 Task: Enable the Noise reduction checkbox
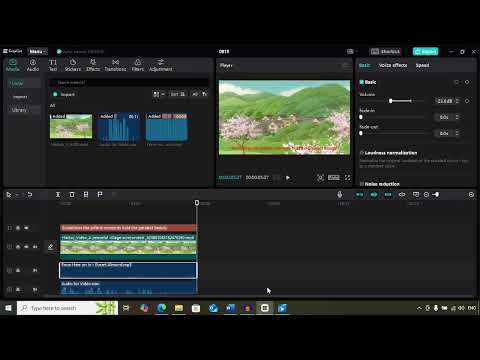point(361,184)
